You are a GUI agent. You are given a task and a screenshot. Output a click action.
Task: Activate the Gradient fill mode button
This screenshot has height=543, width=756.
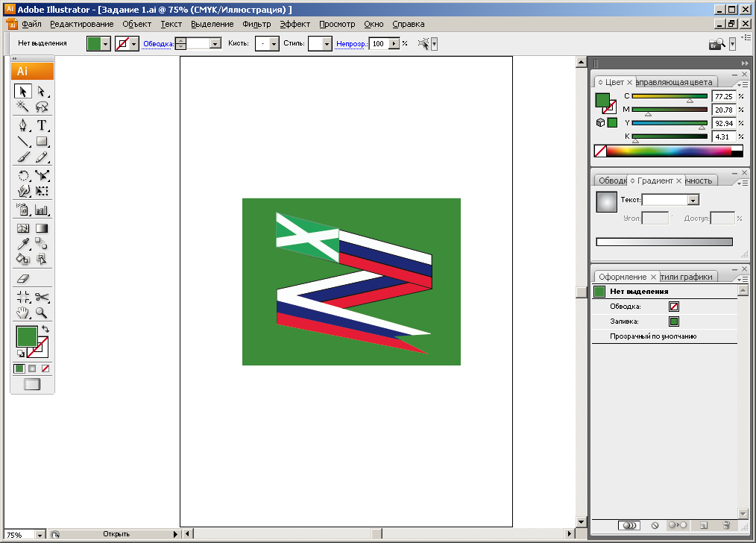click(x=32, y=368)
